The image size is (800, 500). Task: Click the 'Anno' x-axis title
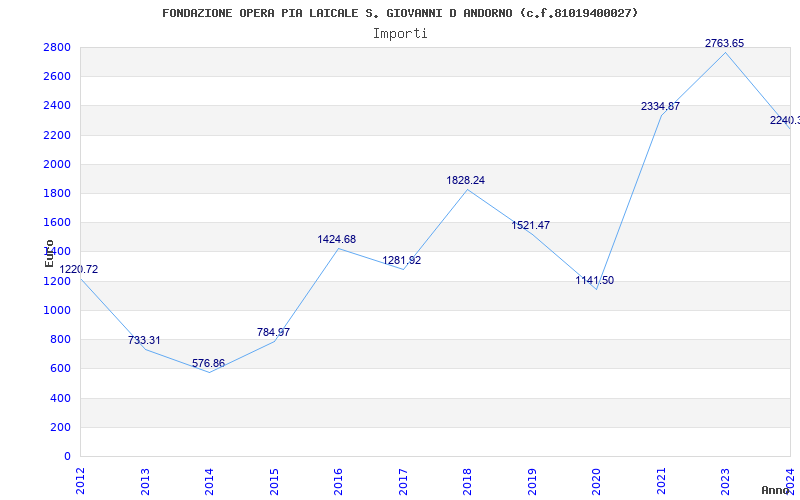tap(775, 490)
